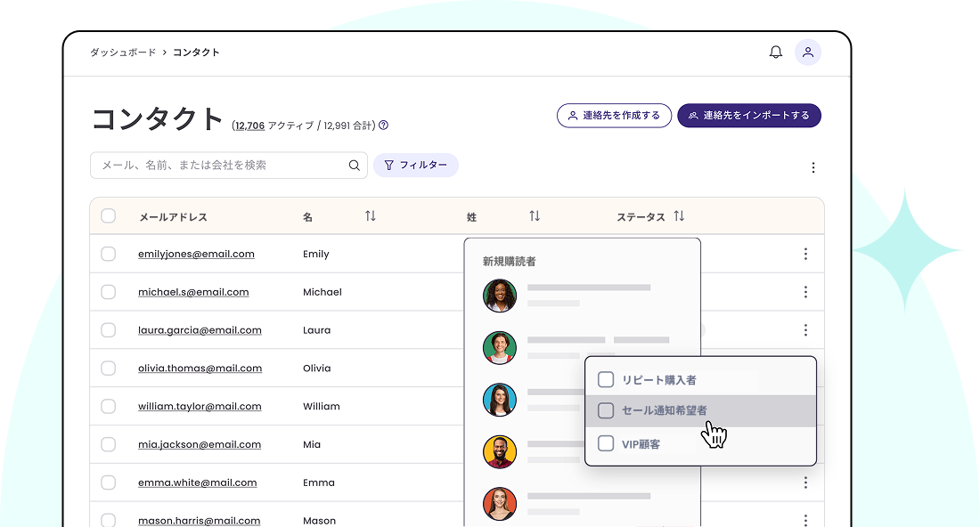Open row menu for michael.s@email.com
This screenshot has height=527, width=980.
pyautogui.click(x=805, y=292)
